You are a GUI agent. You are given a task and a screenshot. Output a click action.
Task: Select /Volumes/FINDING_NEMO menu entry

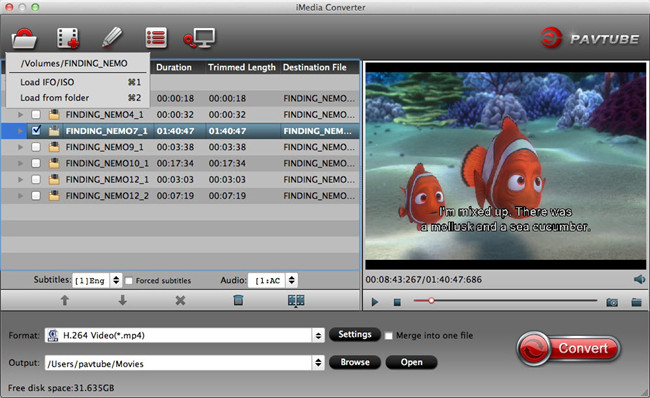pos(74,63)
